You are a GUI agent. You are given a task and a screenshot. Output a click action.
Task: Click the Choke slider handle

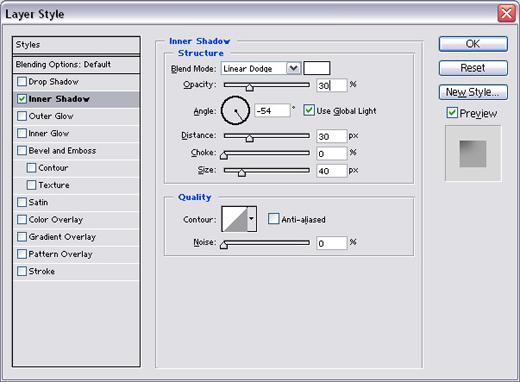point(224,155)
